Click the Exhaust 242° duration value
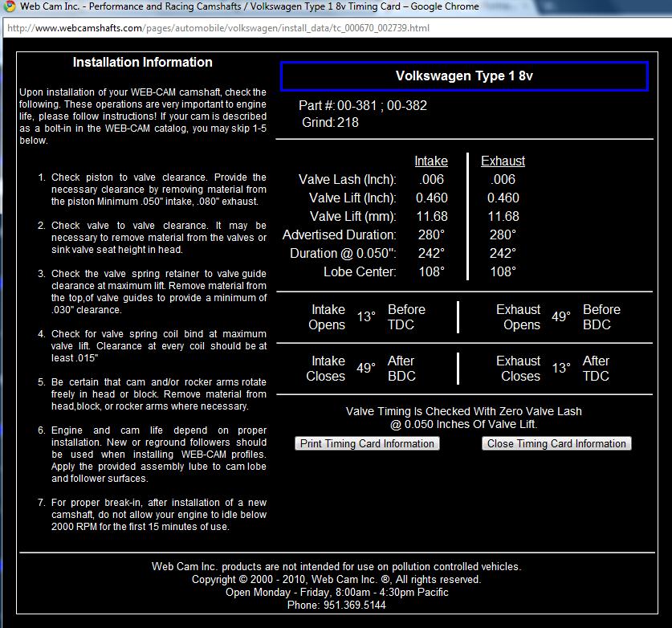Viewport: 672px width, 628px height. (x=503, y=253)
